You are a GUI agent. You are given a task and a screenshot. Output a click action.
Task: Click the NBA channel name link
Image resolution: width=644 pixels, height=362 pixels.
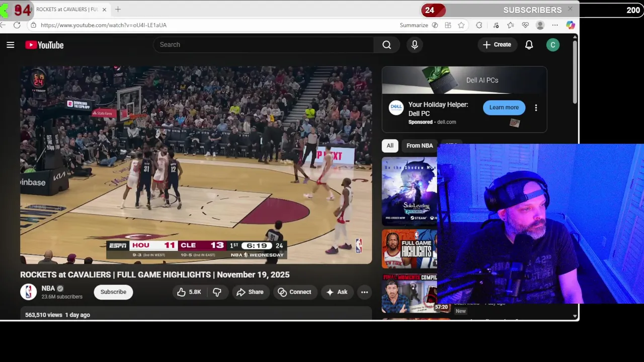(x=48, y=289)
